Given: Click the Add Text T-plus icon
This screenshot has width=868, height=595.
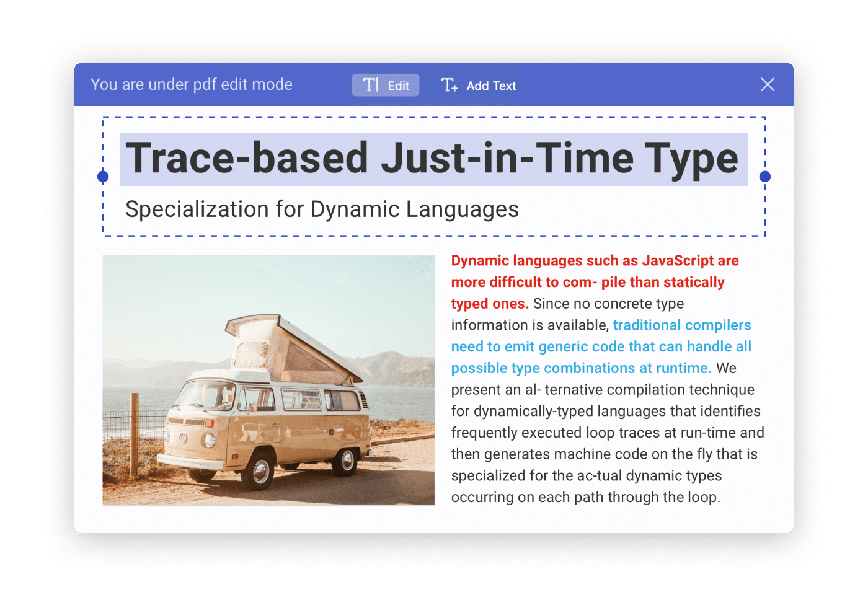Looking at the screenshot, I should [x=449, y=85].
